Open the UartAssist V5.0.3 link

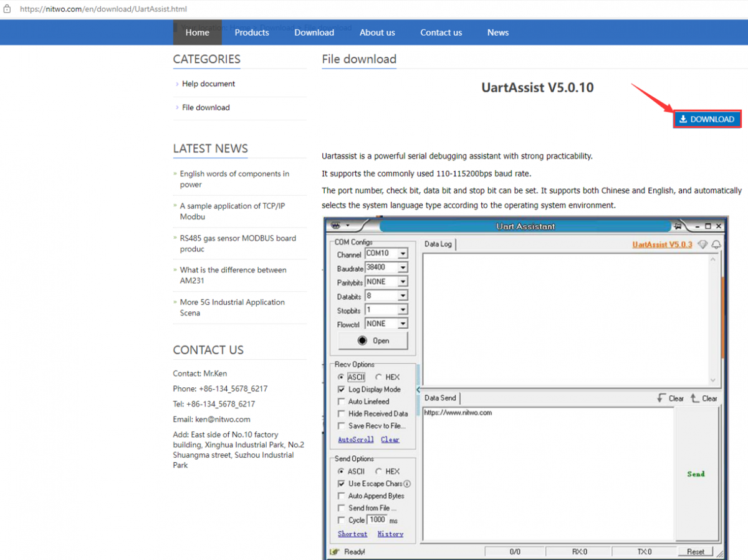pyautogui.click(x=662, y=244)
